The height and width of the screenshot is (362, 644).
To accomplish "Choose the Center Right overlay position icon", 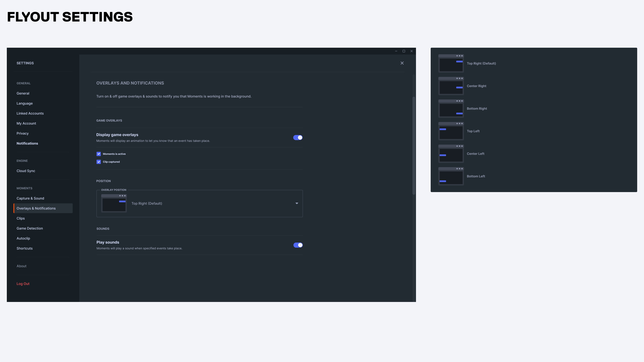I will click(x=451, y=86).
